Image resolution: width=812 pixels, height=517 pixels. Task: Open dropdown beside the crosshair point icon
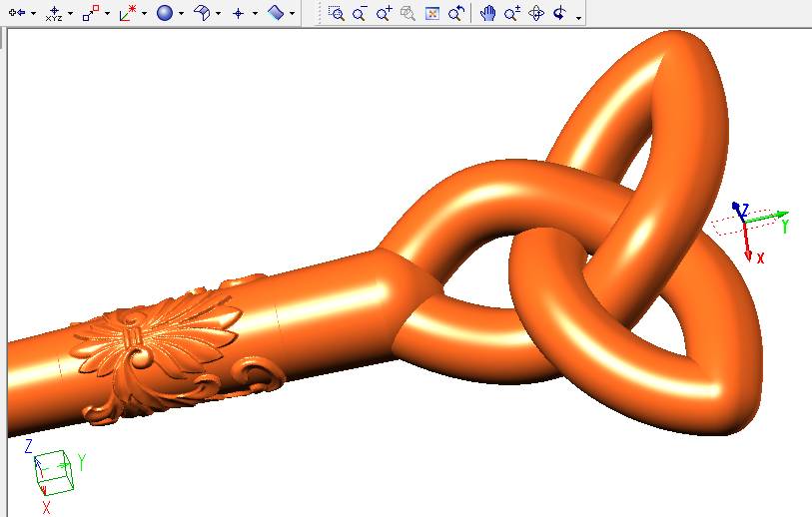tap(255, 13)
